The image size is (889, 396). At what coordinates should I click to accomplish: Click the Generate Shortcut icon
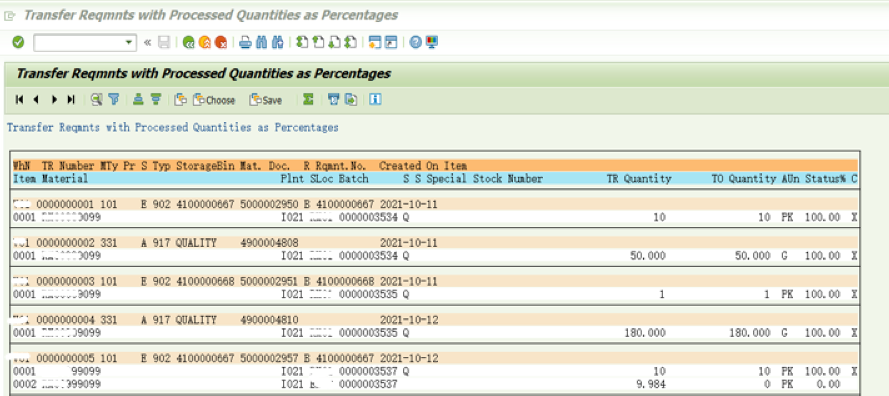(x=391, y=43)
